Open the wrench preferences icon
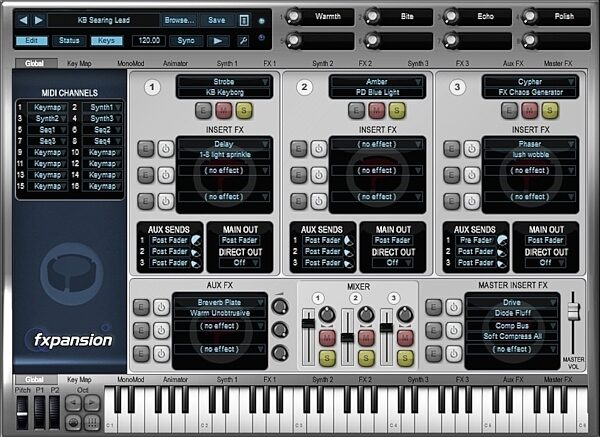Image resolution: width=600 pixels, height=437 pixels. point(243,41)
